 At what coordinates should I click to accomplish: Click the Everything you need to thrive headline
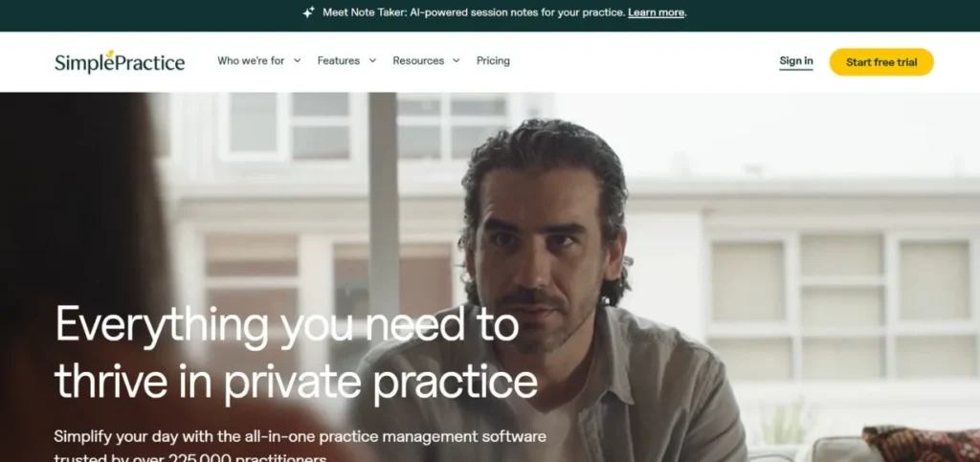point(297,353)
